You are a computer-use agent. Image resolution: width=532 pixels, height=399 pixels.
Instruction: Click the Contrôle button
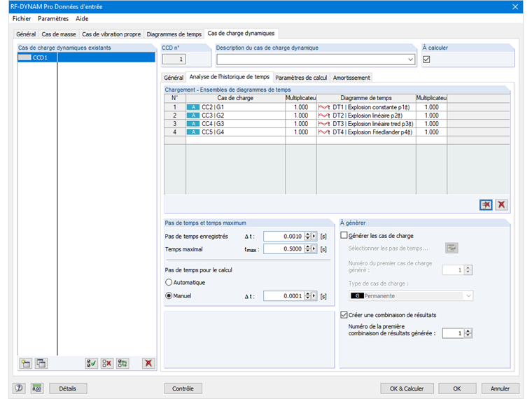click(x=183, y=388)
